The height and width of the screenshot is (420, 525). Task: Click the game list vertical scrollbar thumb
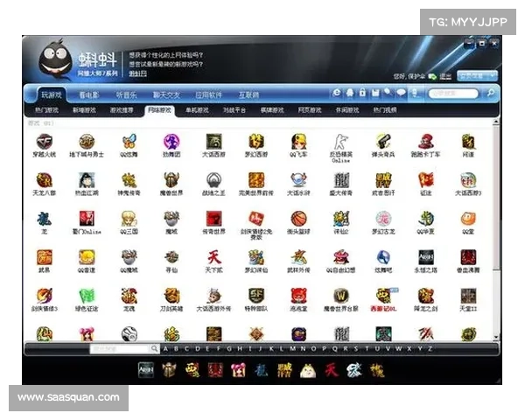coord(496,198)
